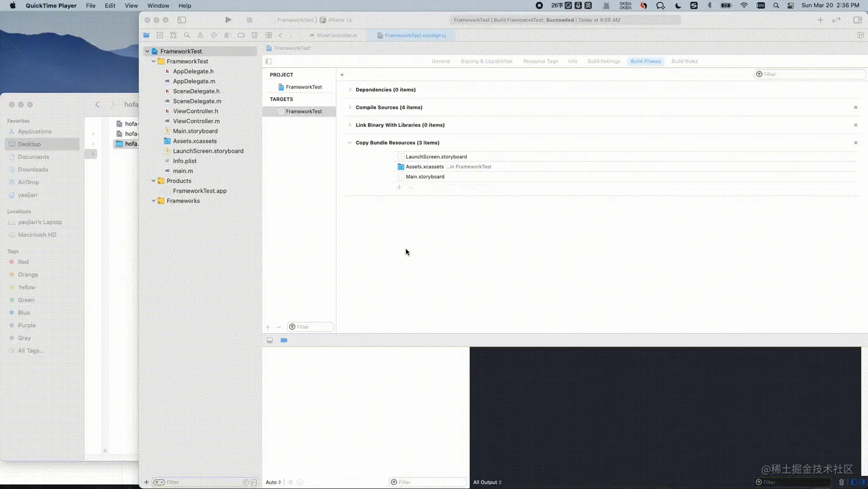
Task: Check the Assets.xcassets bundle resource checkbox
Action: point(401,167)
